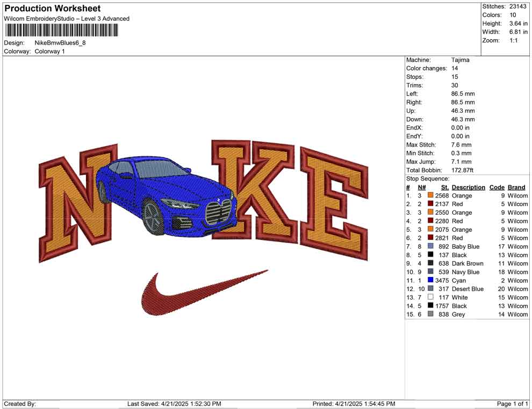
Task: Click the Trims value 30
Action: (x=455, y=85)
